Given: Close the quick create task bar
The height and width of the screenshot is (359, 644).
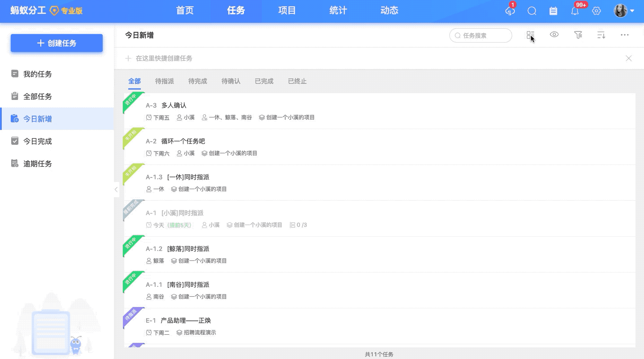Looking at the screenshot, I should point(629,58).
